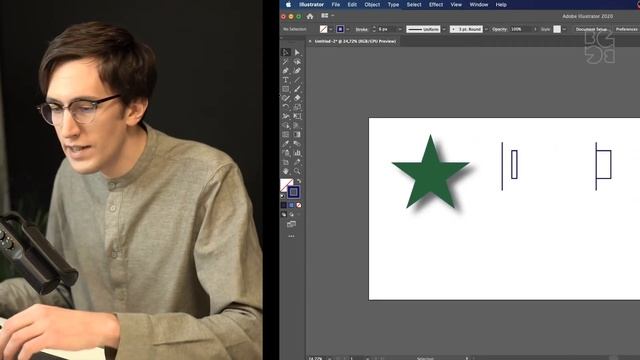Choose the Free Transform tool
Image resolution: width=640 pixels, height=360 pixels.
tap(297, 116)
